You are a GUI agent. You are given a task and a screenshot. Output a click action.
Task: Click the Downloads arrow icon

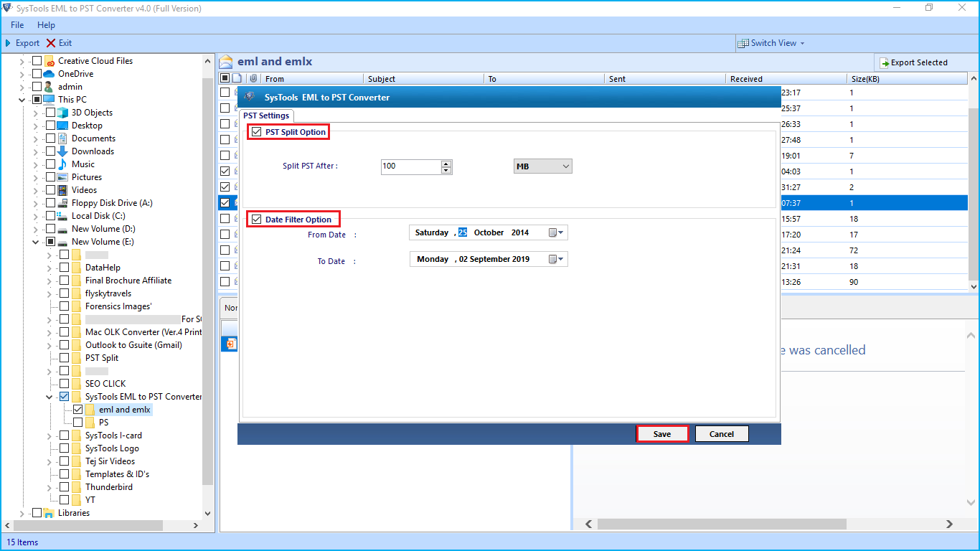click(63, 151)
